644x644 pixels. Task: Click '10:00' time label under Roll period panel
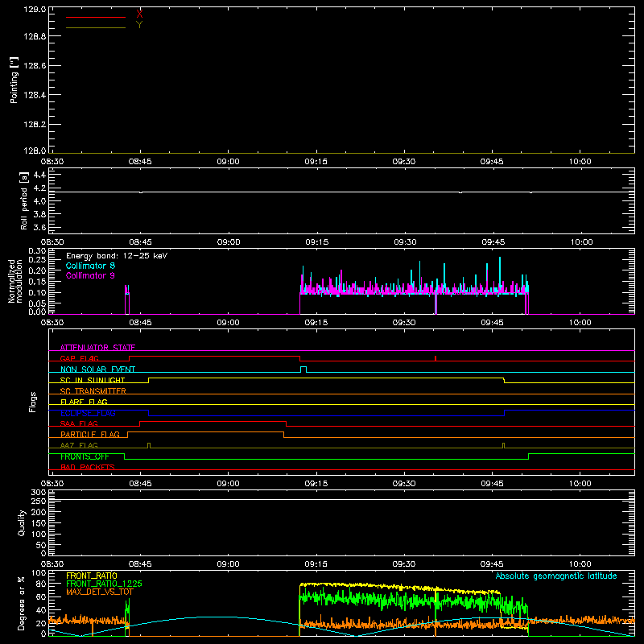(x=581, y=242)
